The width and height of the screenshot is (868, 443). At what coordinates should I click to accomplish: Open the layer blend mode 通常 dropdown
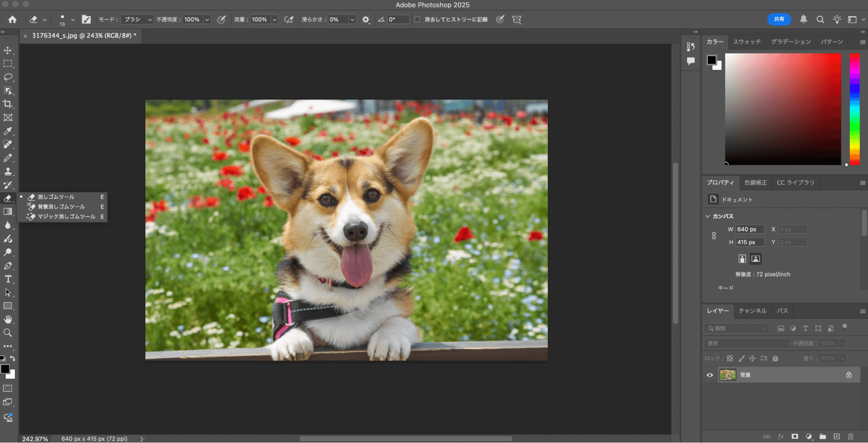point(747,344)
